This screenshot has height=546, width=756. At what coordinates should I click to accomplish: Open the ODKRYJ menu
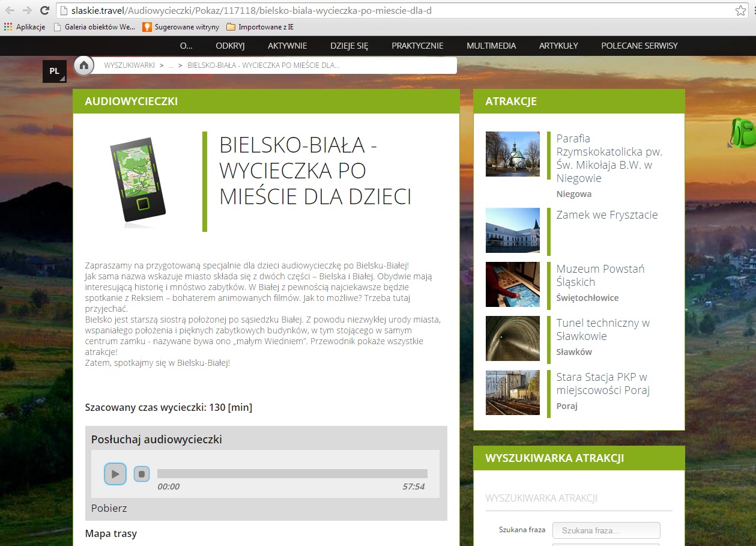[x=231, y=46]
